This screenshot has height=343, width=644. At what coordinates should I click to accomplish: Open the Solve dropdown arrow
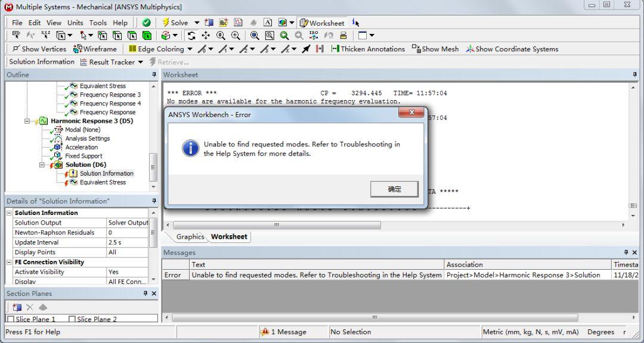[x=197, y=23]
